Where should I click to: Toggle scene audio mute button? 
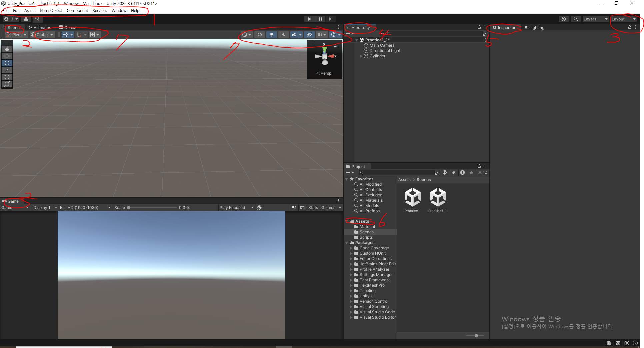pyautogui.click(x=284, y=35)
